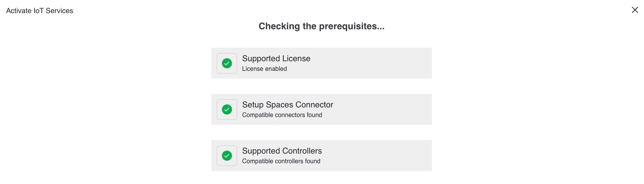Click the green checkmark for Supported Controllers

pyautogui.click(x=227, y=156)
